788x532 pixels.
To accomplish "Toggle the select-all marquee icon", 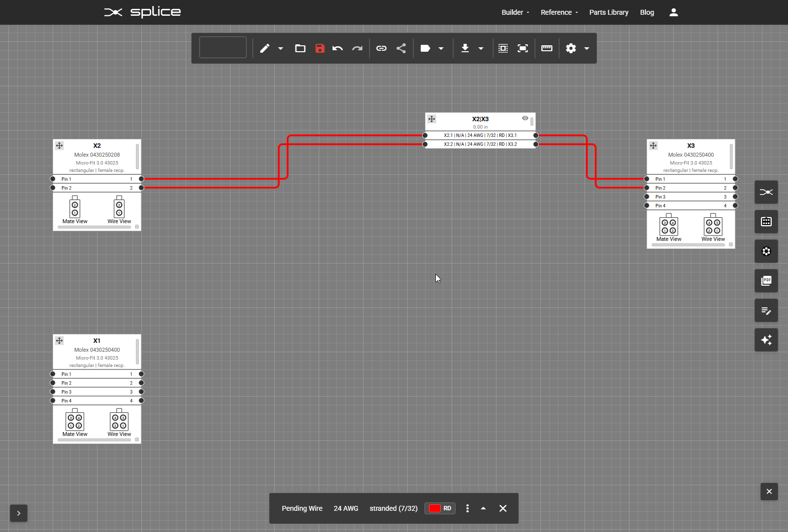I will (x=503, y=48).
